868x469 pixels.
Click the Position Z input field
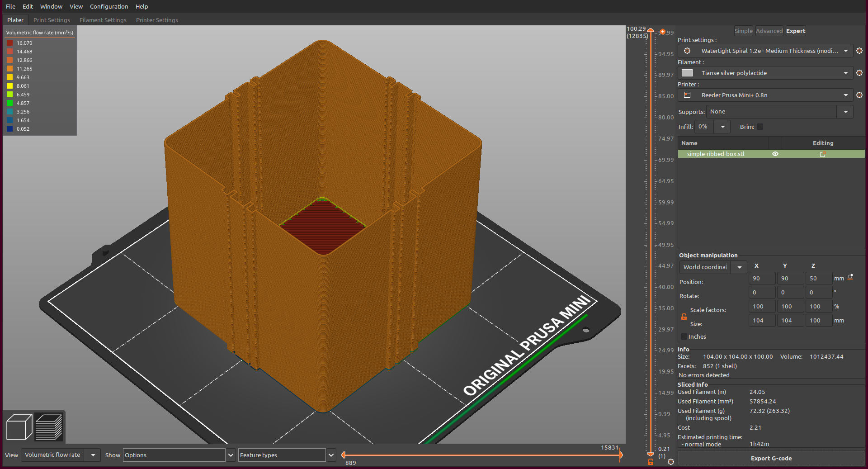pyautogui.click(x=819, y=278)
